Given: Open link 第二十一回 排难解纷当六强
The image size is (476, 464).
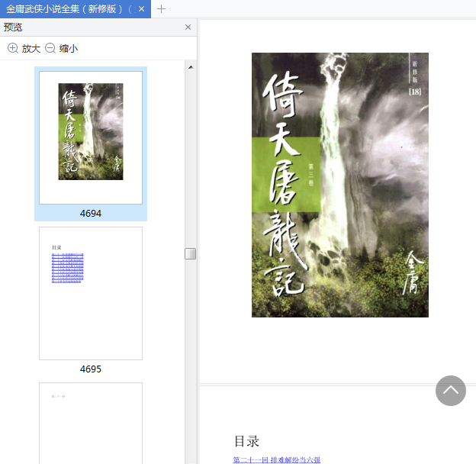Looking at the screenshot, I should (277, 459).
